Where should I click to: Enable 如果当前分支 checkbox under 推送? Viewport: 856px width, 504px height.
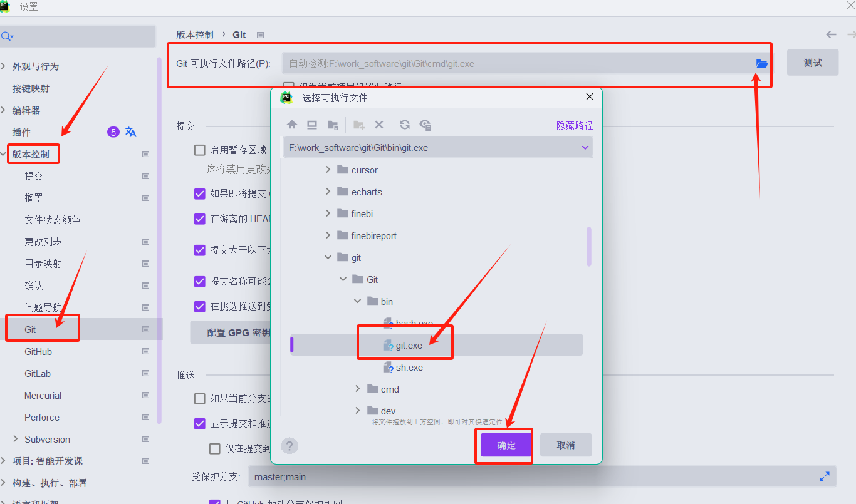(200, 398)
